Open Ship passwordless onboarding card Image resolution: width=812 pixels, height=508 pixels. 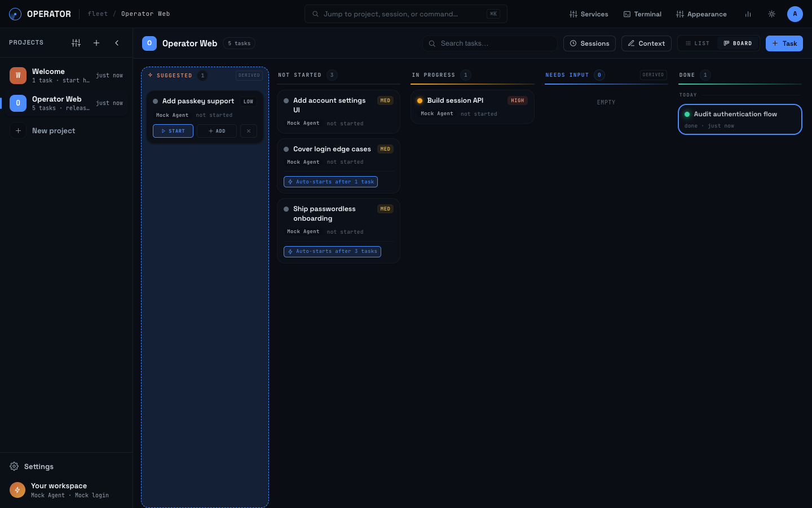point(338,230)
